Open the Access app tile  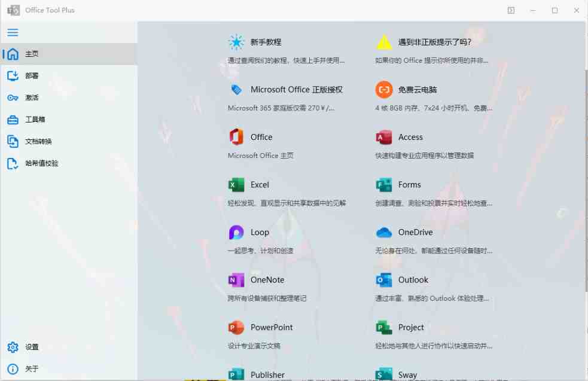411,137
